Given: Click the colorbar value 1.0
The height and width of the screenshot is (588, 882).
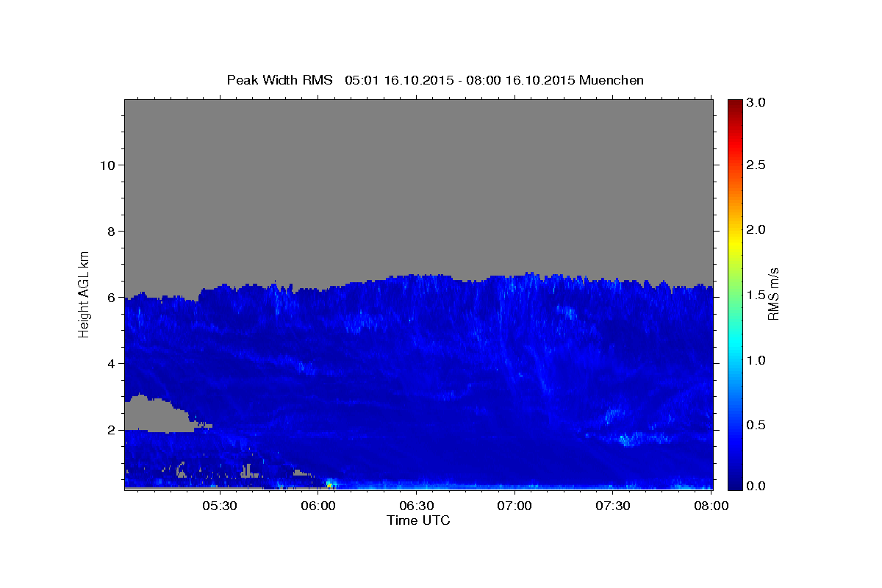Looking at the screenshot, I should 757,360.
